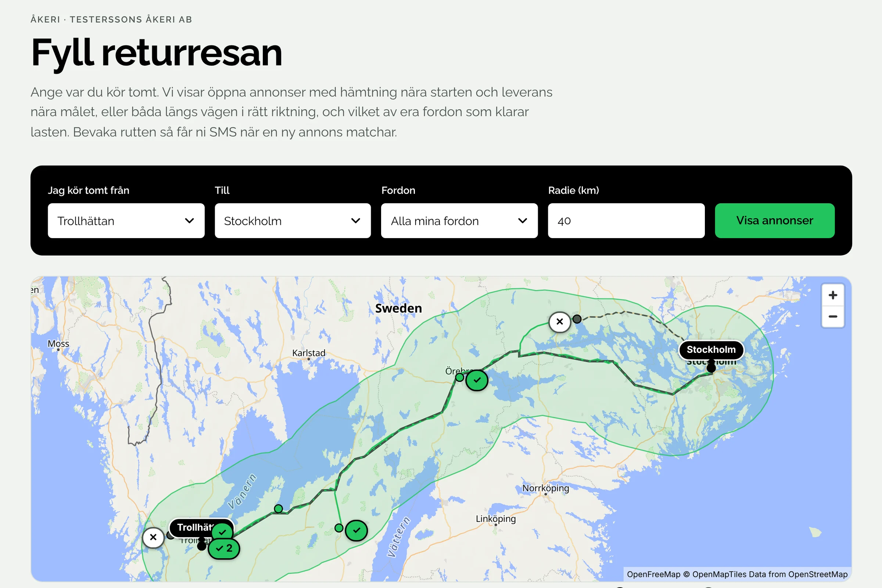Select the green checkmark marker near Vättern
This screenshot has height=588, width=882.
coord(356,530)
